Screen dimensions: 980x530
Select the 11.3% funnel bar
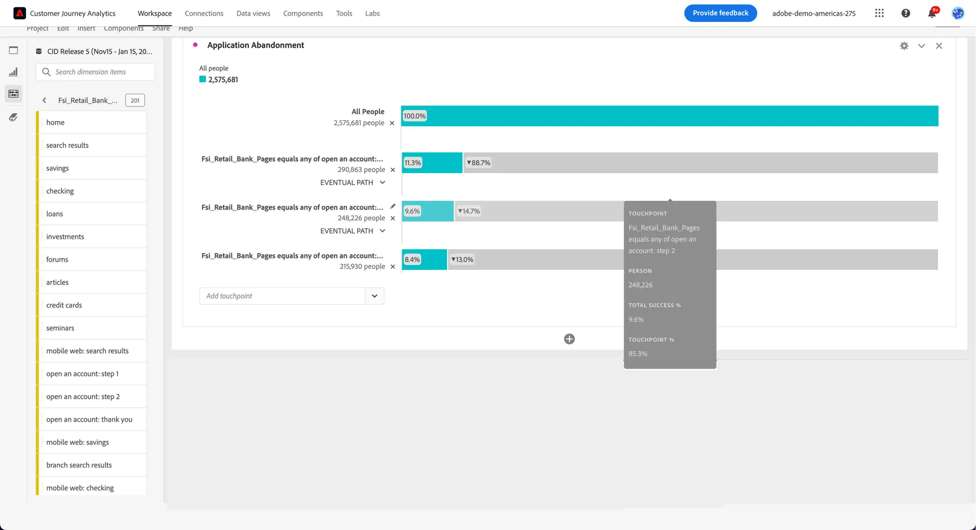432,163
